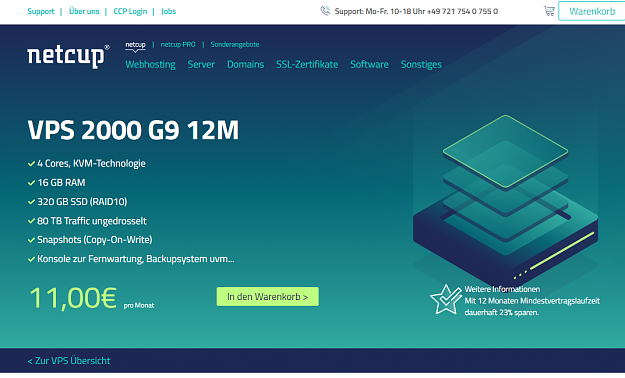The width and height of the screenshot is (625, 378).
Task: Click the support hours phone number text
Action: pyautogui.click(x=416, y=11)
